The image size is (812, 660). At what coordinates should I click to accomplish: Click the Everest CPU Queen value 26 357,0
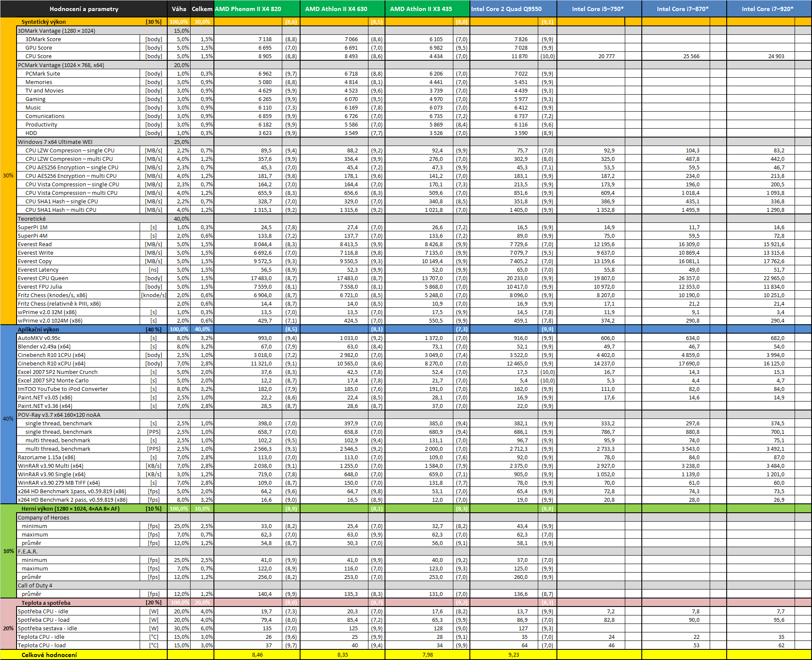point(689,278)
